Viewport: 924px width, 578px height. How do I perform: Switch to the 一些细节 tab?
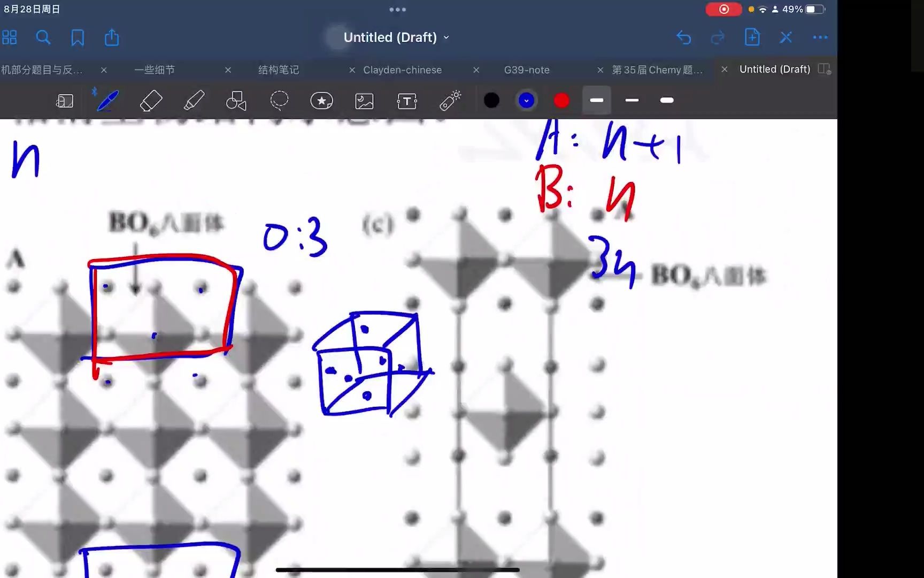click(155, 70)
